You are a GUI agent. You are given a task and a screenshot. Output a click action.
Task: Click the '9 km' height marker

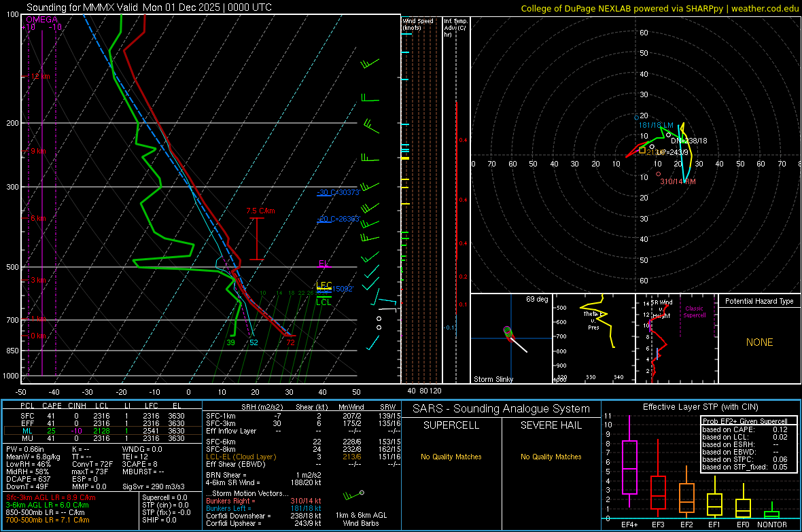(x=38, y=151)
